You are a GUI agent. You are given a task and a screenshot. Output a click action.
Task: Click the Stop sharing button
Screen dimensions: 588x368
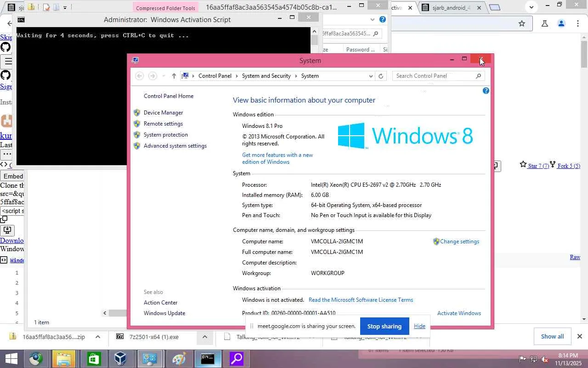click(x=384, y=326)
